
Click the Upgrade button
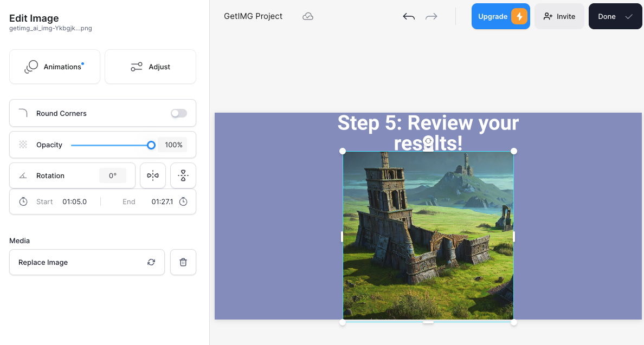click(500, 16)
